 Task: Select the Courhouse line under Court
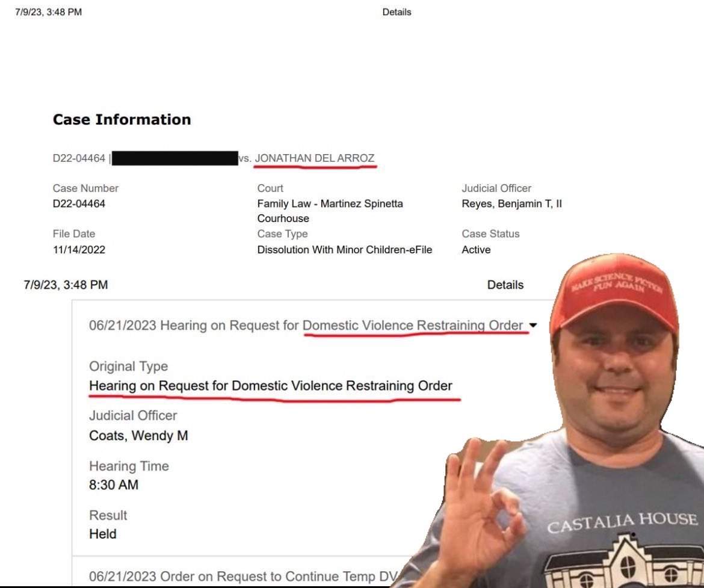pos(283,218)
